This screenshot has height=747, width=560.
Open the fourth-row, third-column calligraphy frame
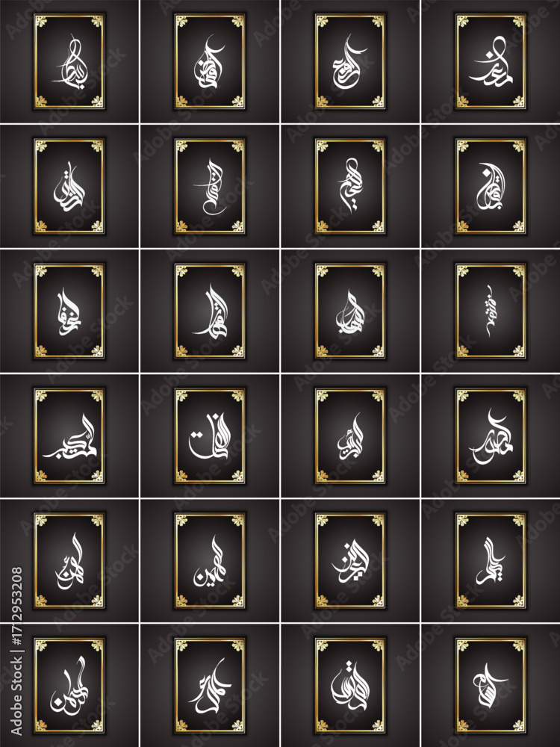350,436
